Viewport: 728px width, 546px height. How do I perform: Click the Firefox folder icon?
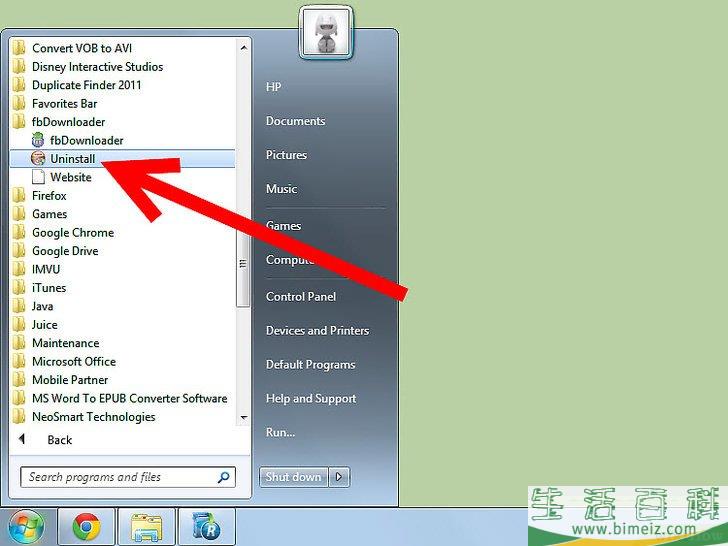point(19,195)
